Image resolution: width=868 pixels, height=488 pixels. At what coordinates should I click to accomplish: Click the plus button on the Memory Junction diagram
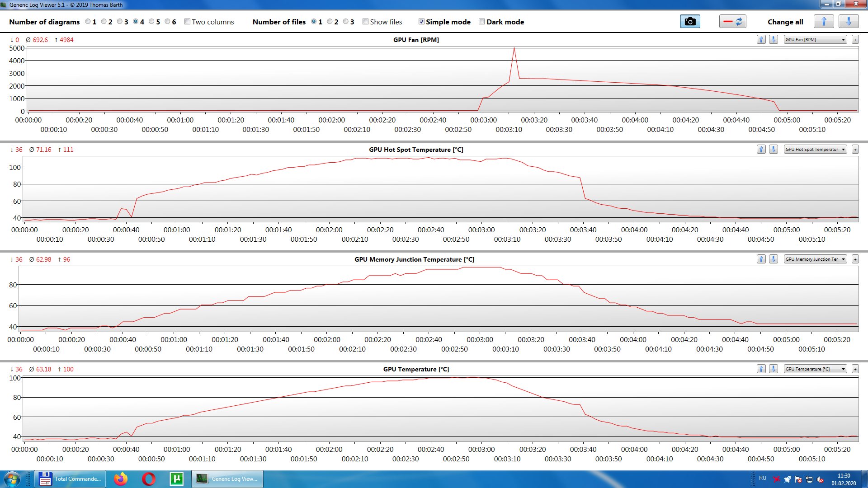tap(855, 259)
